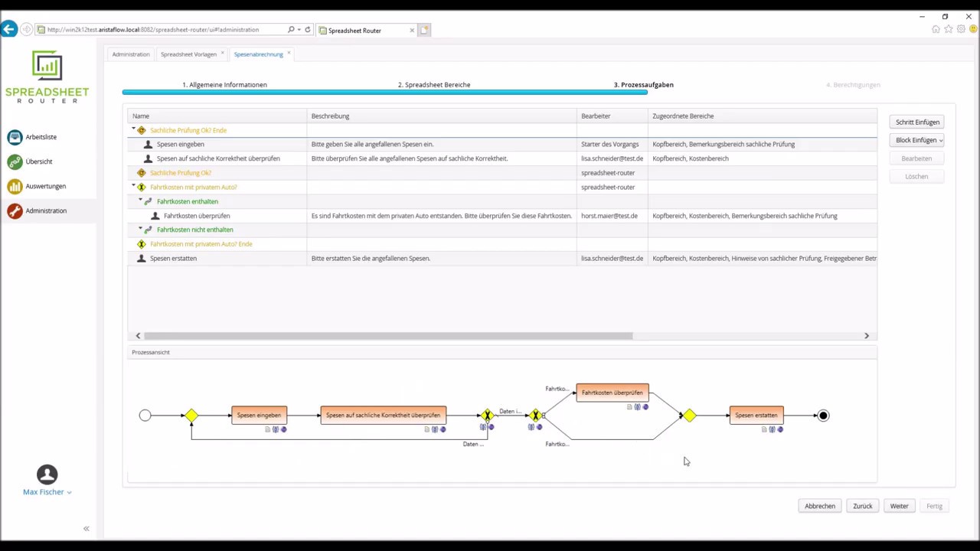Close the Spreadsheet Vorlagen tab
Screen dimensions: 980x551
223,53
